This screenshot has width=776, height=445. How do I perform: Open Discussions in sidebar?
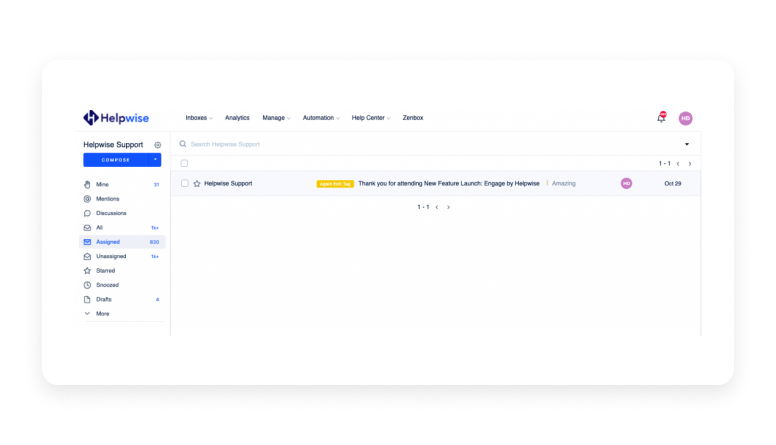tap(110, 213)
